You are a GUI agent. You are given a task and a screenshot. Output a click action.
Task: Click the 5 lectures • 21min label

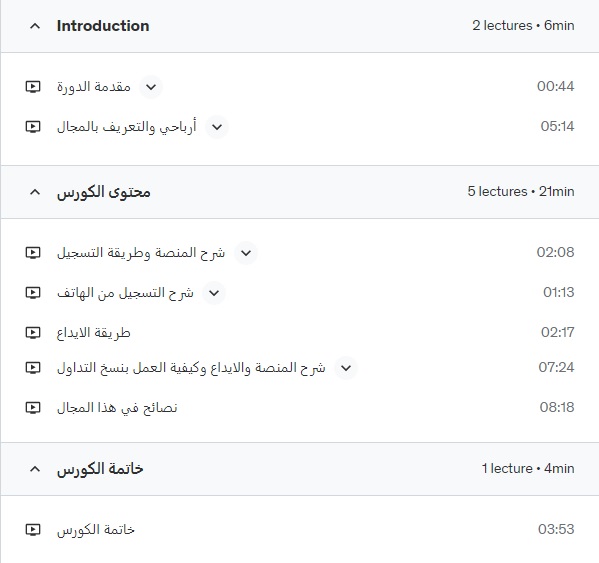(x=521, y=191)
